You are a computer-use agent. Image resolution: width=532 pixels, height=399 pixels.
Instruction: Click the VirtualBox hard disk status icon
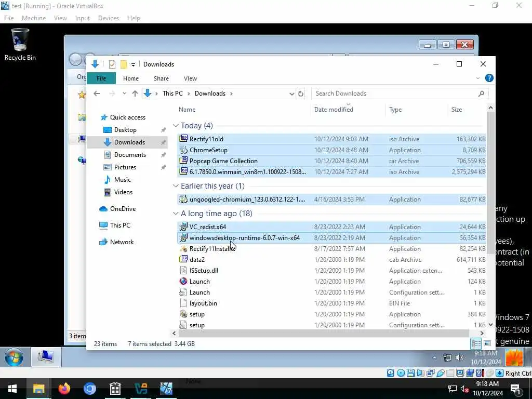pyautogui.click(x=391, y=373)
